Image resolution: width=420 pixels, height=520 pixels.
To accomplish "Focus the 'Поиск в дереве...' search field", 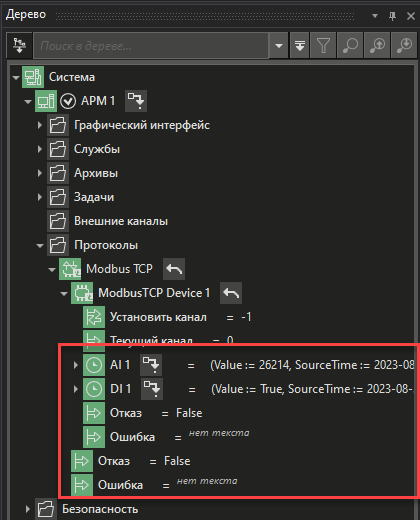I will (x=151, y=46).
